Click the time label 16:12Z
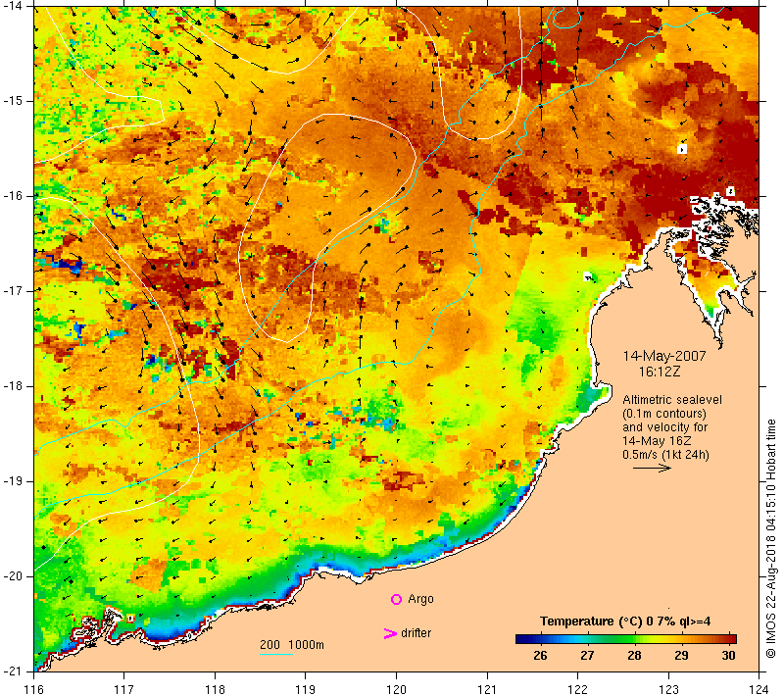Screen dimensions: 784x696 coord(660,372)
